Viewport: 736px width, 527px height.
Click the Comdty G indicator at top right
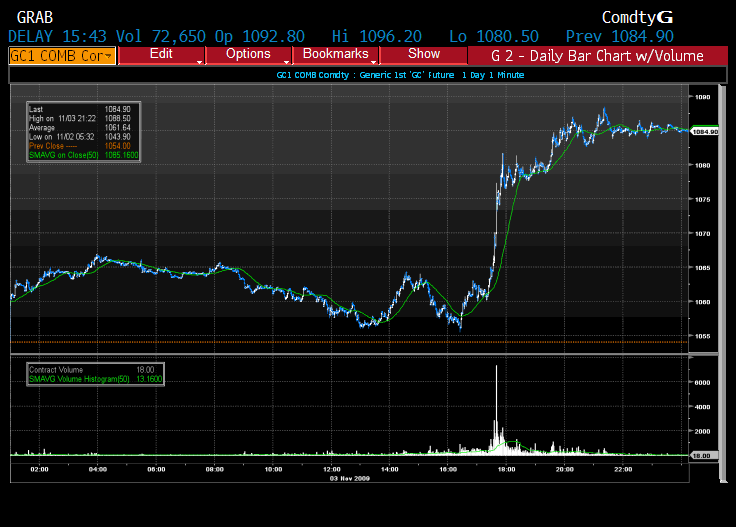637,17
